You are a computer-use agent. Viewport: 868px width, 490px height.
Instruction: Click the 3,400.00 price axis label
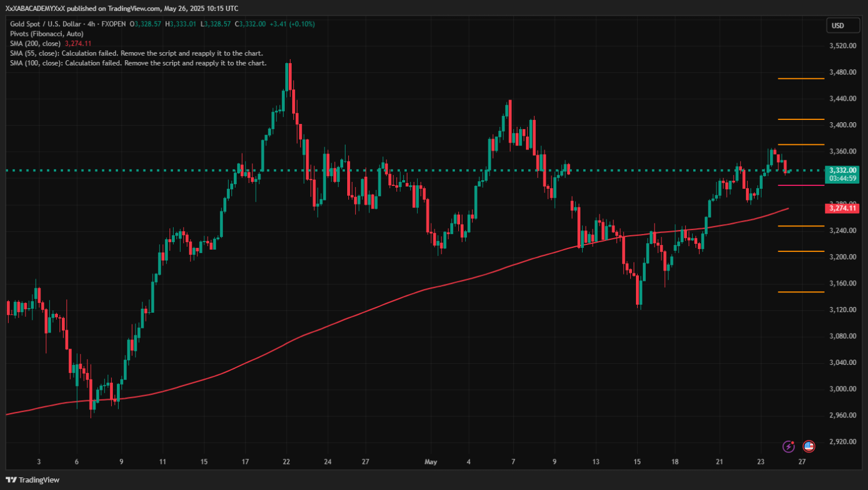[x=843, y=125]
